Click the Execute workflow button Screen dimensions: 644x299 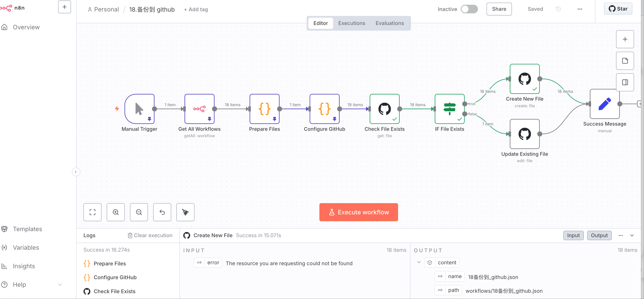click(x=359, y=212)
